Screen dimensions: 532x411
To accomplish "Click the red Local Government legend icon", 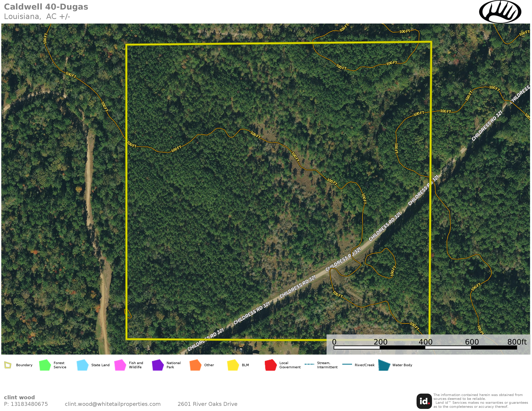I will tap(271, 365).
